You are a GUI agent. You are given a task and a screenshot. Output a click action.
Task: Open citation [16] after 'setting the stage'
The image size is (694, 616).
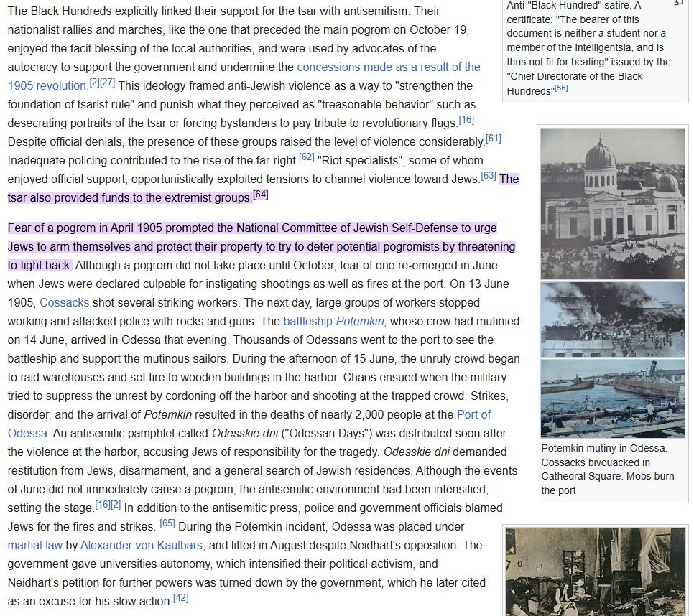(103, 505)
